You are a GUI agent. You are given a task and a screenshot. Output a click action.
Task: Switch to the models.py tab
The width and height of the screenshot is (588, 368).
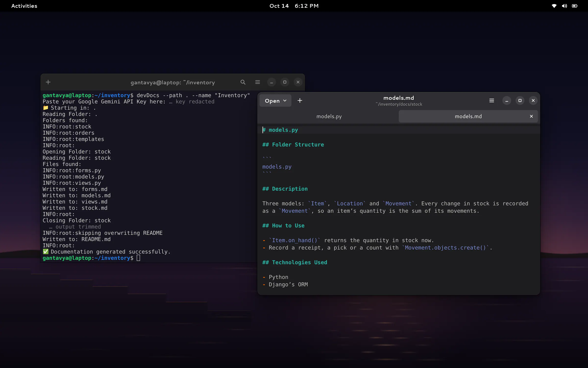click(329, 116)
